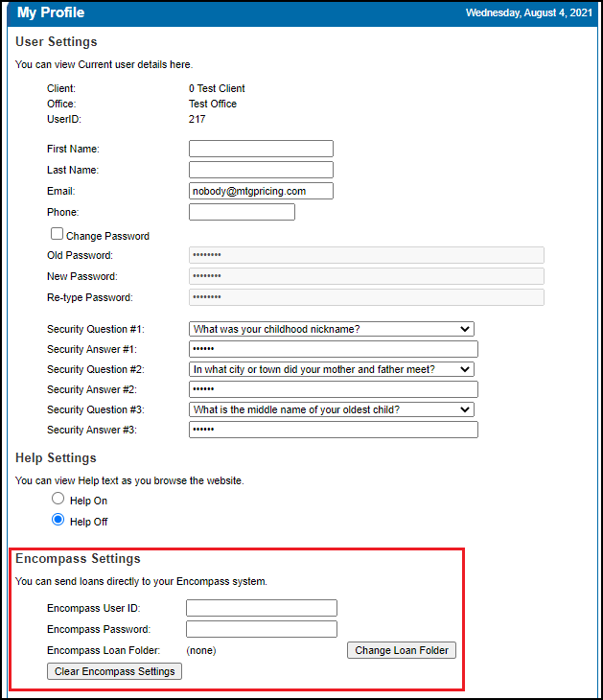The image size is (603, 700).
Task: Click the New Password field
Action: 366,276
